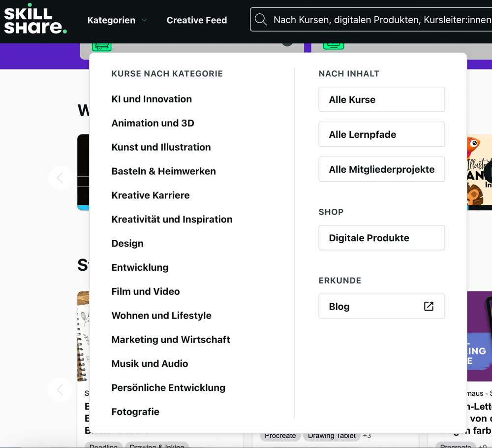The height and width of the screenshot is (448, 492).
Task: Go to Kreative Karriere category
Action: [x=151, y=195]
